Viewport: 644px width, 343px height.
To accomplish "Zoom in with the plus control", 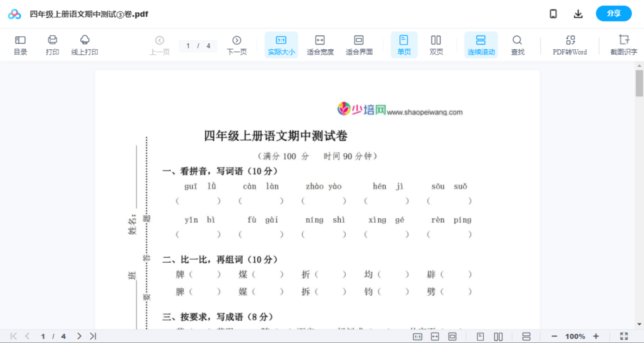I will pyautogui.click(x=596, y=336).
